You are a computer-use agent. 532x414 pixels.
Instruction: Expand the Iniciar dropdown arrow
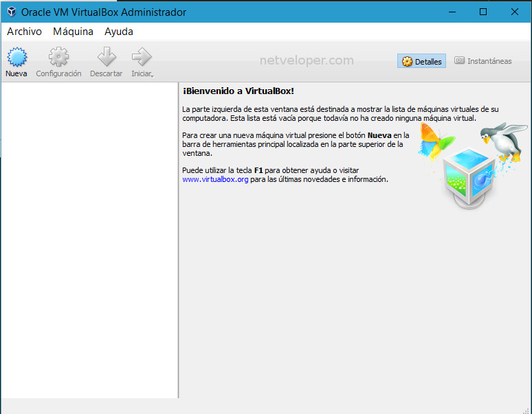point(153,76)
